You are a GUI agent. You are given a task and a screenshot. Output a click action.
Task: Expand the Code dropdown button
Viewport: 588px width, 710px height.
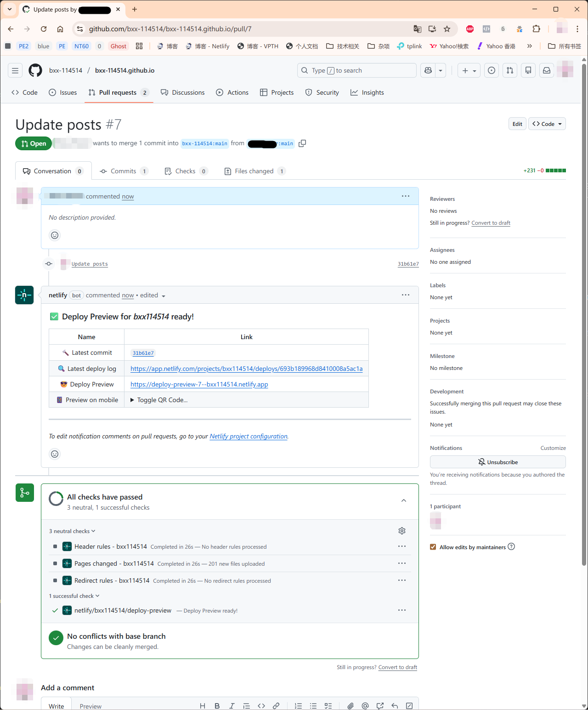(x=547, y=124)
